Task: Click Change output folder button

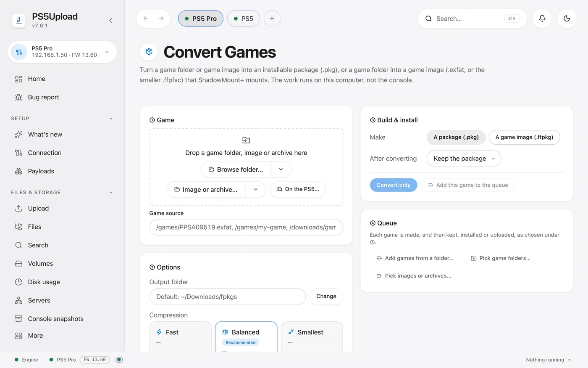Action: pos(326,297)
